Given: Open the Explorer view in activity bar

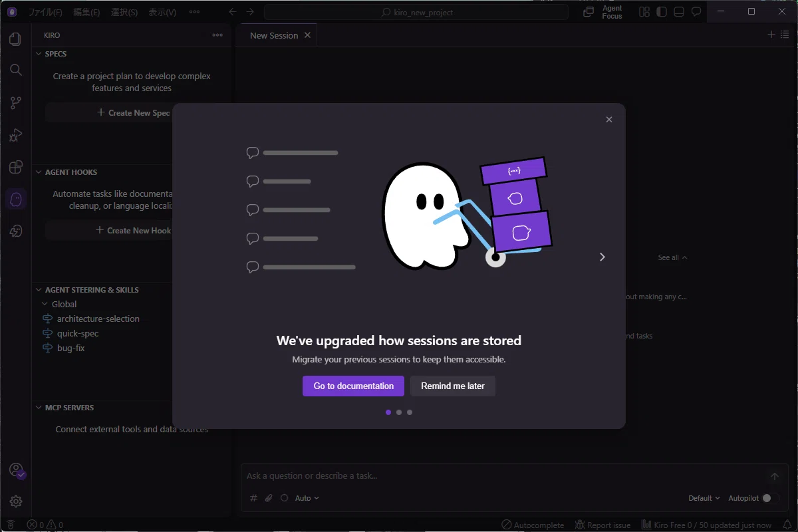Looking at the screenshot, I should coord(15,39).
